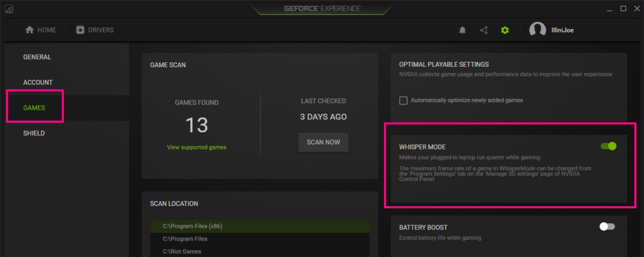The height and width of the screenshot is (257, 644).
Task: Open the Account settings section
Action: pyautogui.click(x=38, y=83)
